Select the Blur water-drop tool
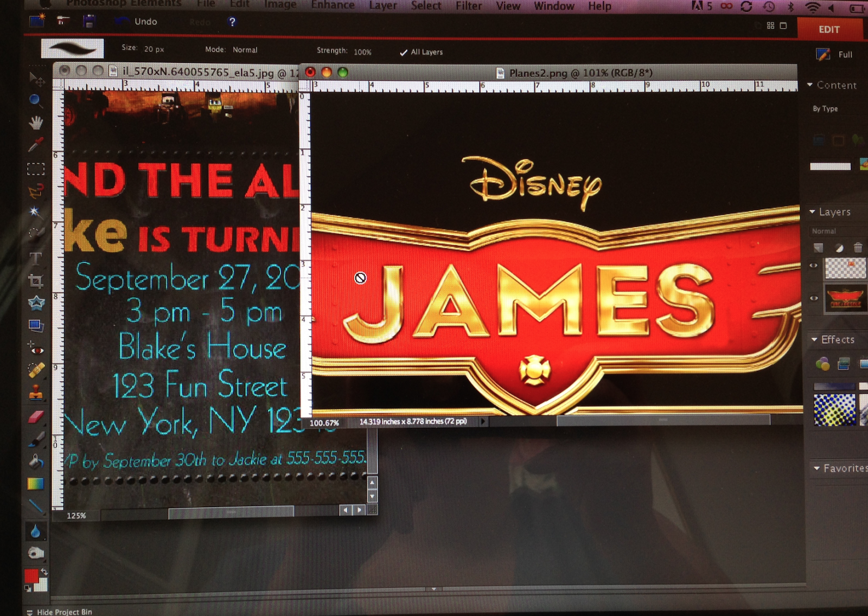This screenshot has width=868, height=616. coord(35,531)
